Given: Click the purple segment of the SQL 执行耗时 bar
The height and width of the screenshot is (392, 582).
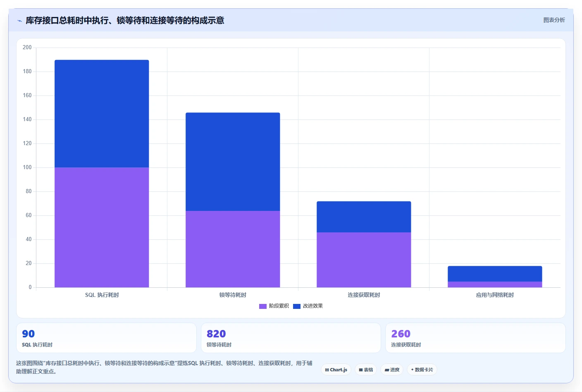Looking at the screenshot, I should tap(102, 227).
